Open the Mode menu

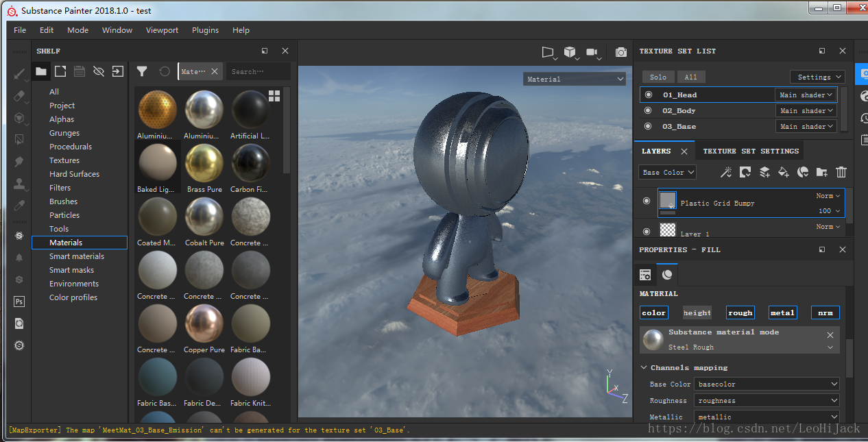pos(77,30)
